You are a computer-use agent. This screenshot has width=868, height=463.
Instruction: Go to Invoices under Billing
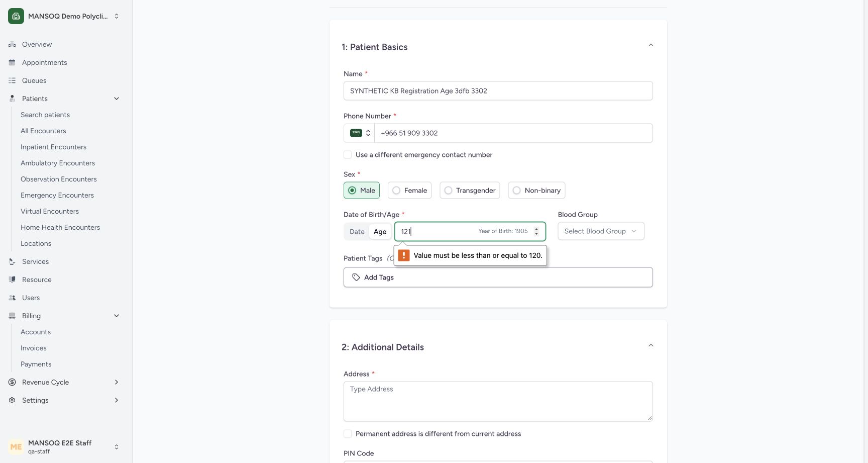tap(34, 348)
